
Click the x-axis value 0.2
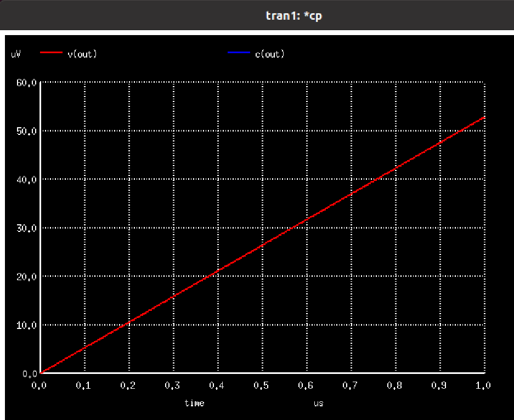128,385
